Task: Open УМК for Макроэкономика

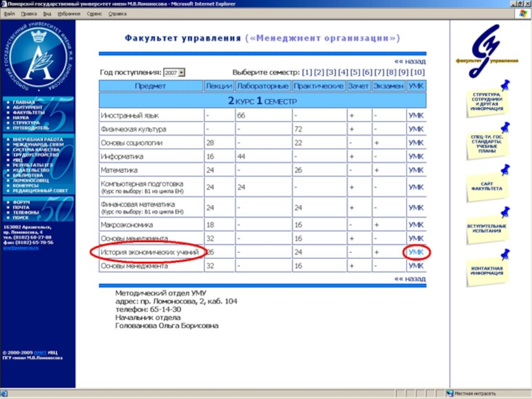Action: tap(416, 225)
